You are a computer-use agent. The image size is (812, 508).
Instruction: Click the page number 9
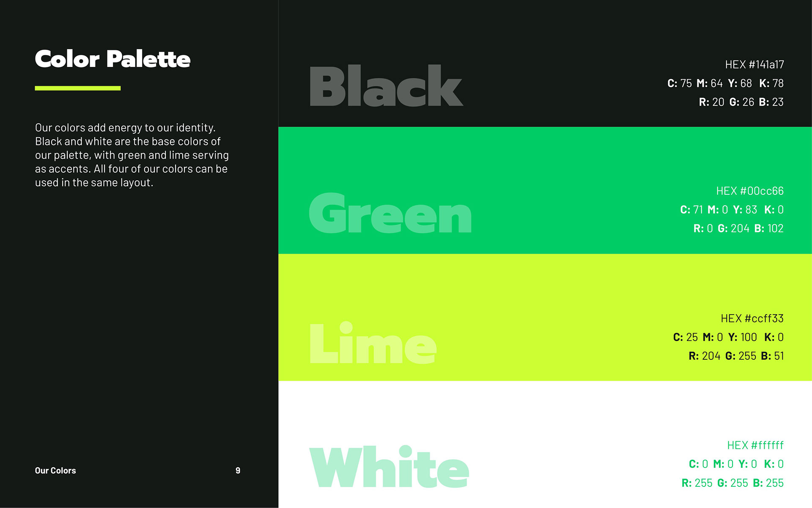pyautogui.click(x=238, y=470)
